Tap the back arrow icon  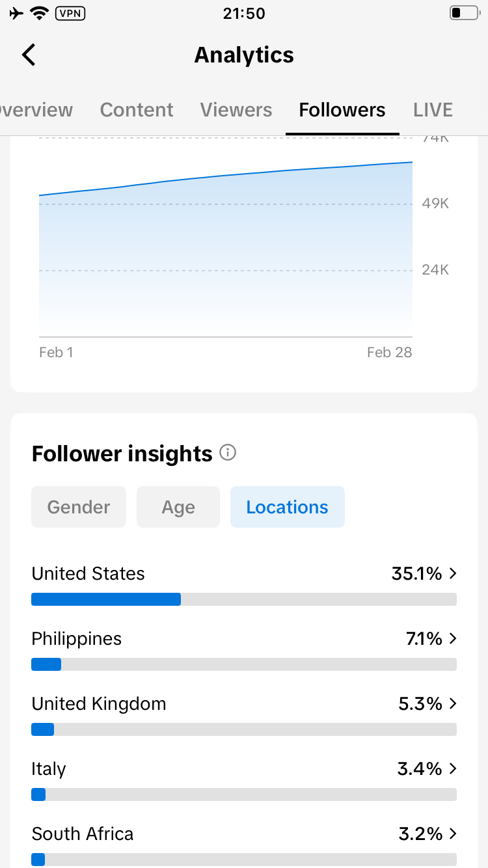(29, 55)
